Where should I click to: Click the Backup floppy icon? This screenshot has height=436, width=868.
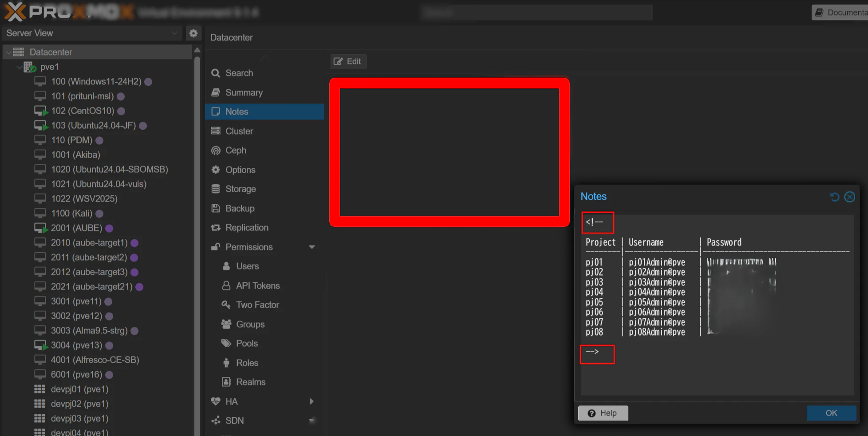click(x=216, y=208)
